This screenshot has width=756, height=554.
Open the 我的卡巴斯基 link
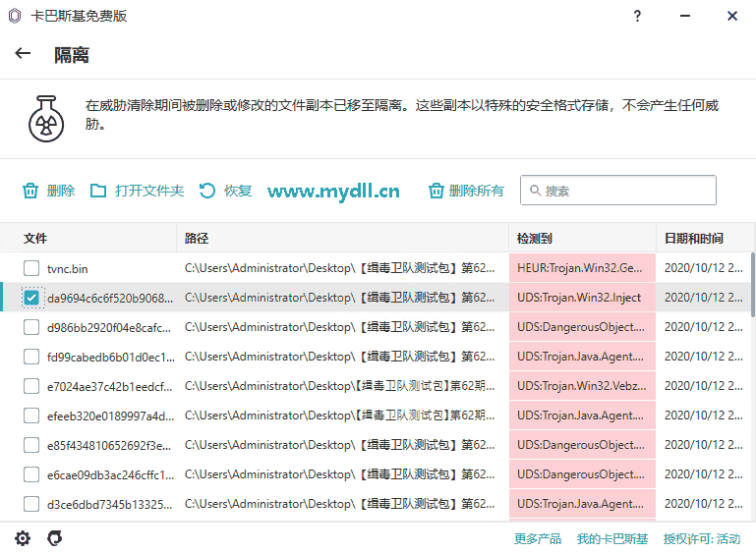tap(612, 538)
